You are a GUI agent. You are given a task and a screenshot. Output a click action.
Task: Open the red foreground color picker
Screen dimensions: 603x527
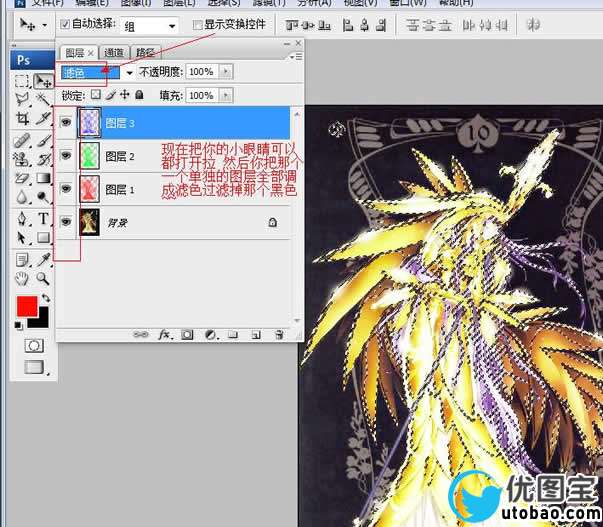[27, 306]
